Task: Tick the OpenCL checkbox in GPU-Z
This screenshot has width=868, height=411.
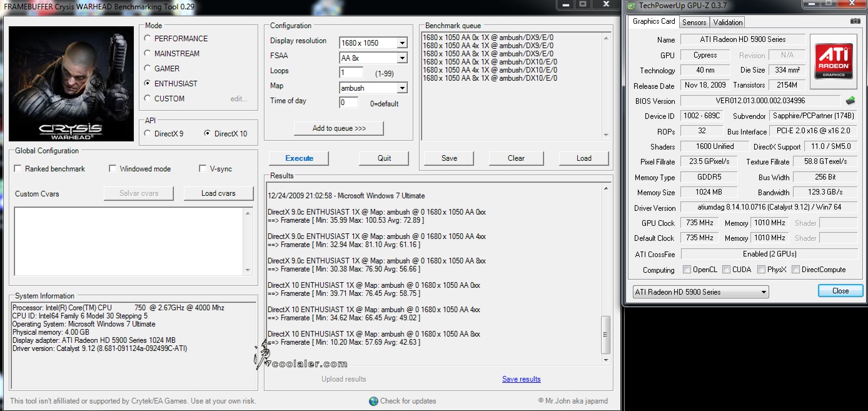Action: [x=687, y=270]
